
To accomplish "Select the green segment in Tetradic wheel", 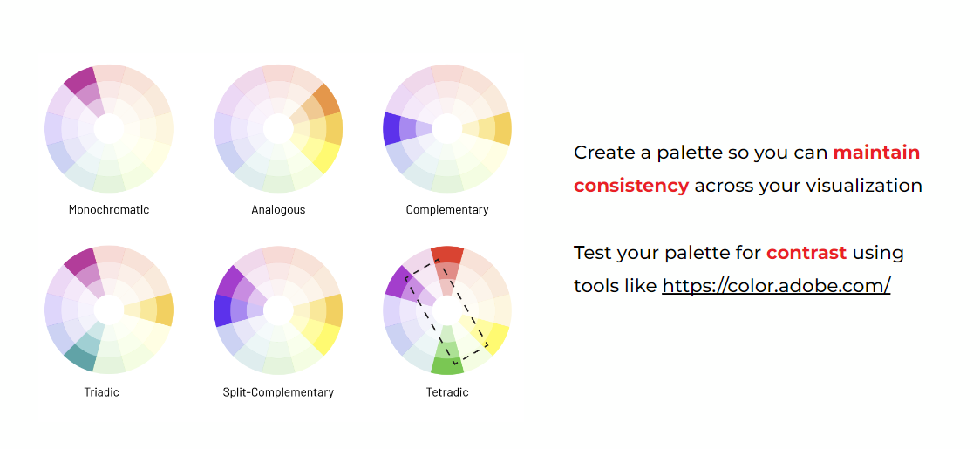I will coord(447,365).
